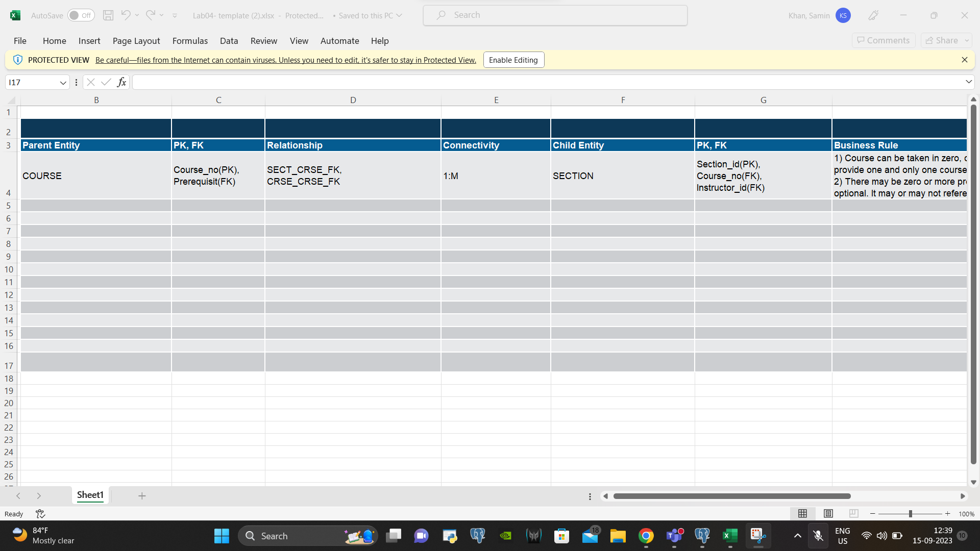Viewport: 980px width, 551px height.
Task: Click the Enable Editing button
Action: coord(513,60)
